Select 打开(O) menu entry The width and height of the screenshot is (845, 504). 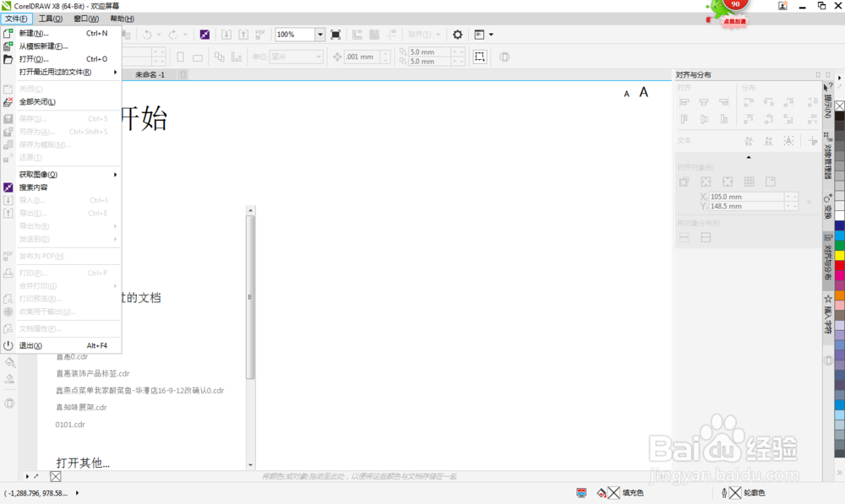coord(61,59)
